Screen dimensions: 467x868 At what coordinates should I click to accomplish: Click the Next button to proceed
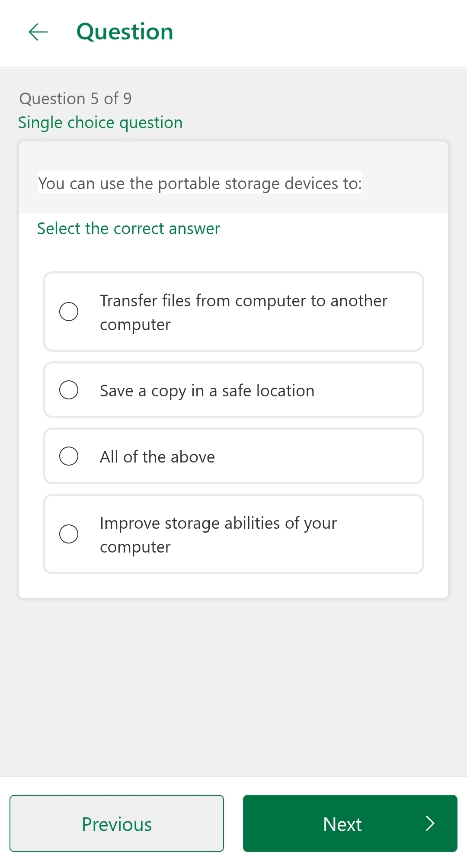[350, 824]
